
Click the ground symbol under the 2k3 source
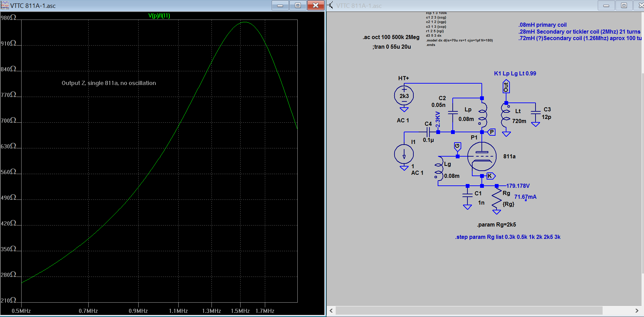point(404,109)
